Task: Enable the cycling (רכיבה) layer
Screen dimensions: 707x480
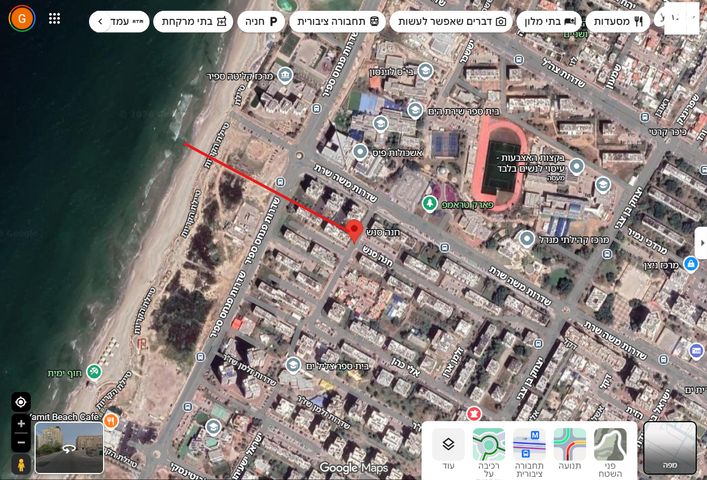Action: click(x=489, y=449)
